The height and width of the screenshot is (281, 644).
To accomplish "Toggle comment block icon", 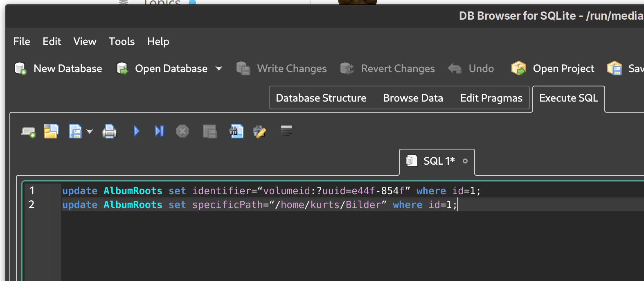I will point(286,131).
